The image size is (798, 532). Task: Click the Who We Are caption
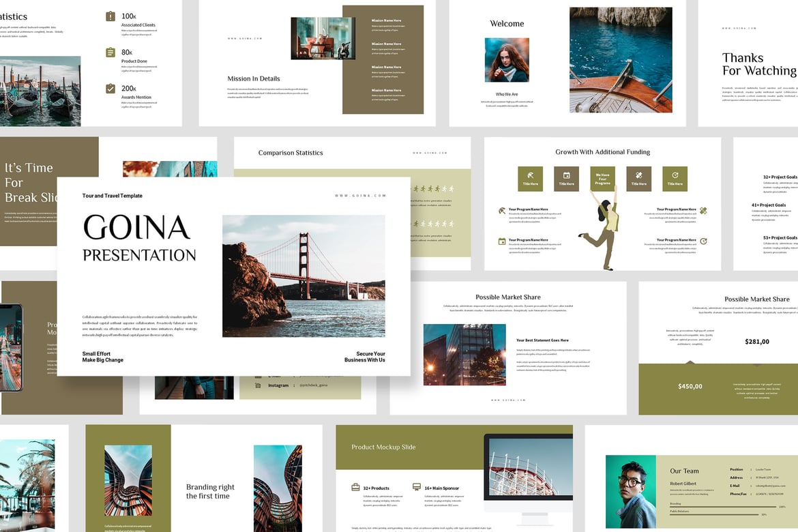pos(507,94)
